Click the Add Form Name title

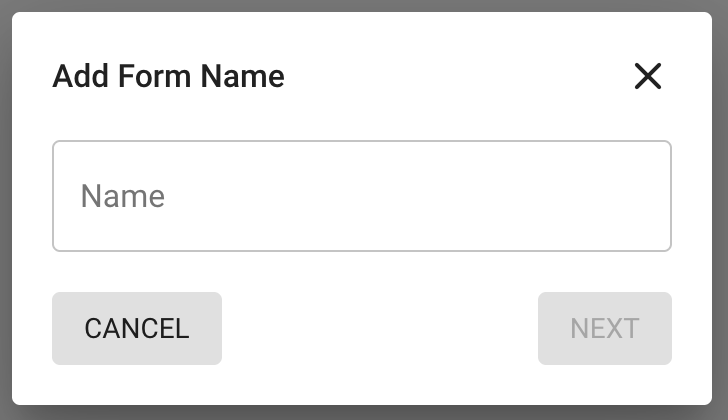(168, 76)
